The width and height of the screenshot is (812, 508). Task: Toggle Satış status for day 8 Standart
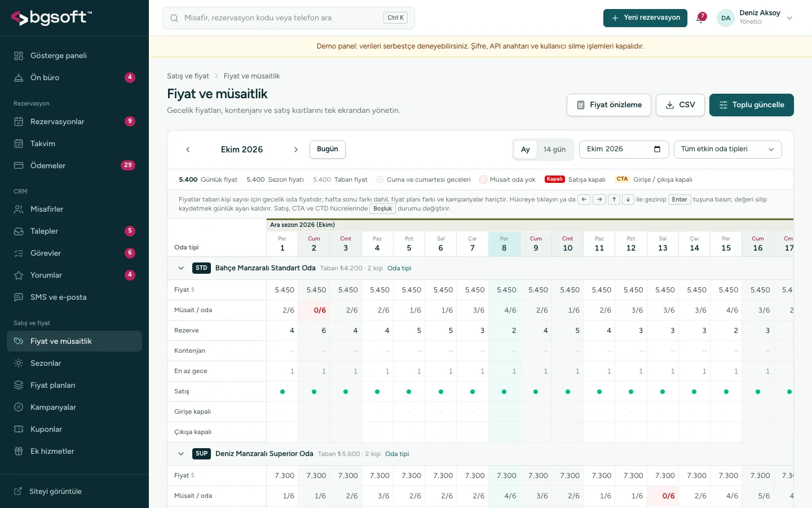504,392
